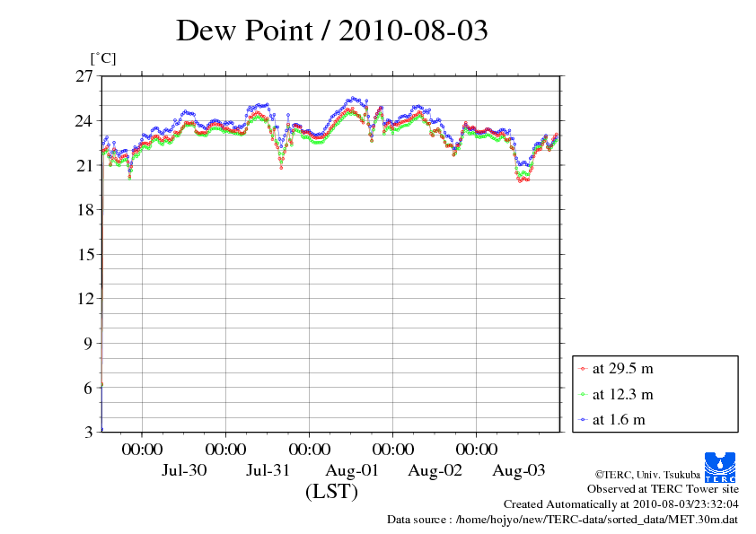Click the '[°C]' unit label
Screen dimensions: 756x534
coord(103,58)
